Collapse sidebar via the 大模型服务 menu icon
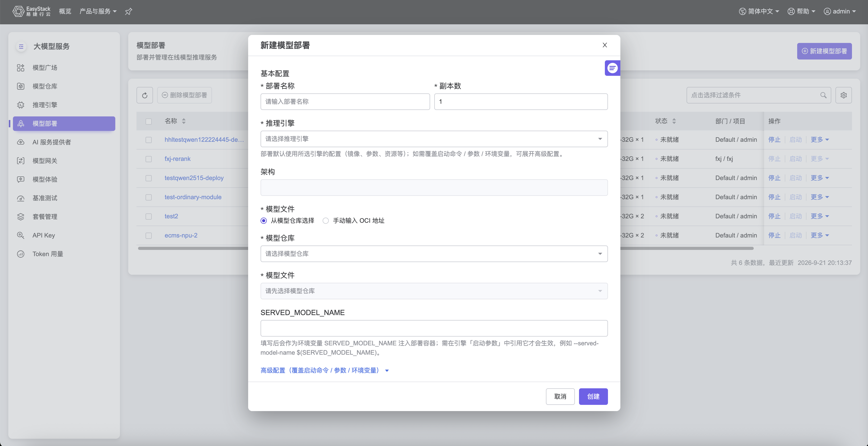The width and height of the screenshot is (868, 446). pyautogui.click(x=21, y=47)
